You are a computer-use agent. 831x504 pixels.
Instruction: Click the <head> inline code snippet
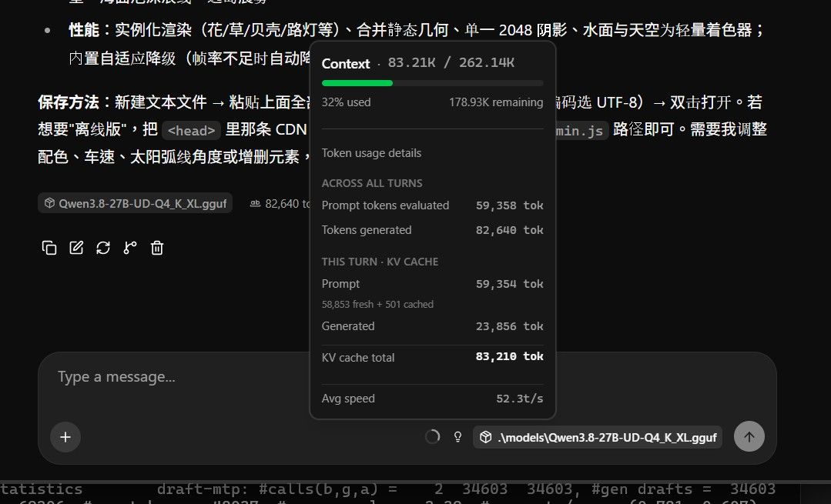191,130
